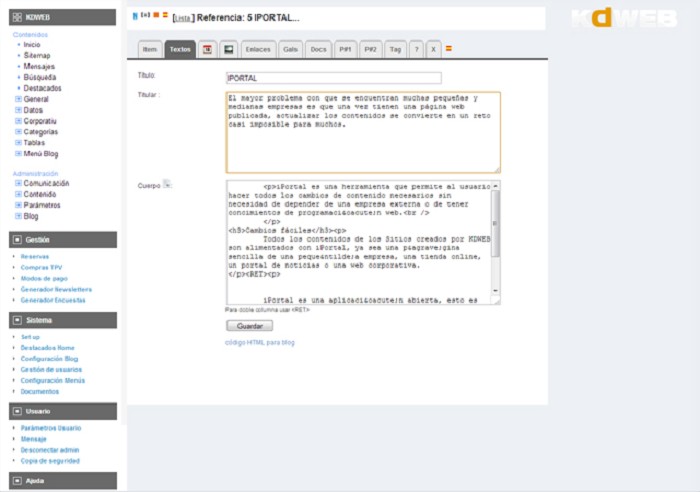
Task: Toggle the Ajuda section header
Action: (x=63, y=481)
